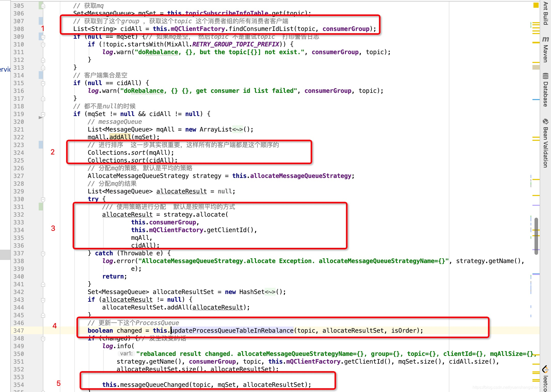Image resolution: width=551 pixels, height=392 pixels.
Task: Click the vertical scrollbar thumb
Action: [x=536, y=236]
